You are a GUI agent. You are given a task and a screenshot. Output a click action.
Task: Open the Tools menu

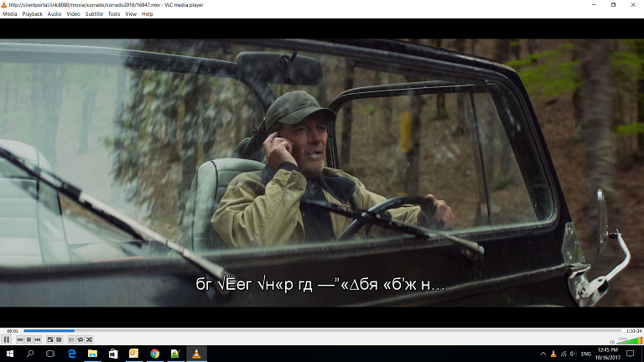pyautogui.click(x=114, y=14)
